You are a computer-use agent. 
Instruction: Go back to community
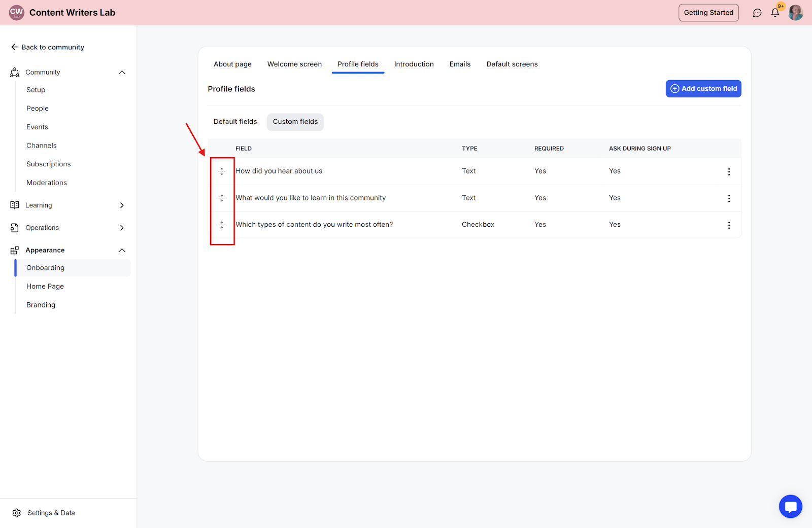[48, 47]
